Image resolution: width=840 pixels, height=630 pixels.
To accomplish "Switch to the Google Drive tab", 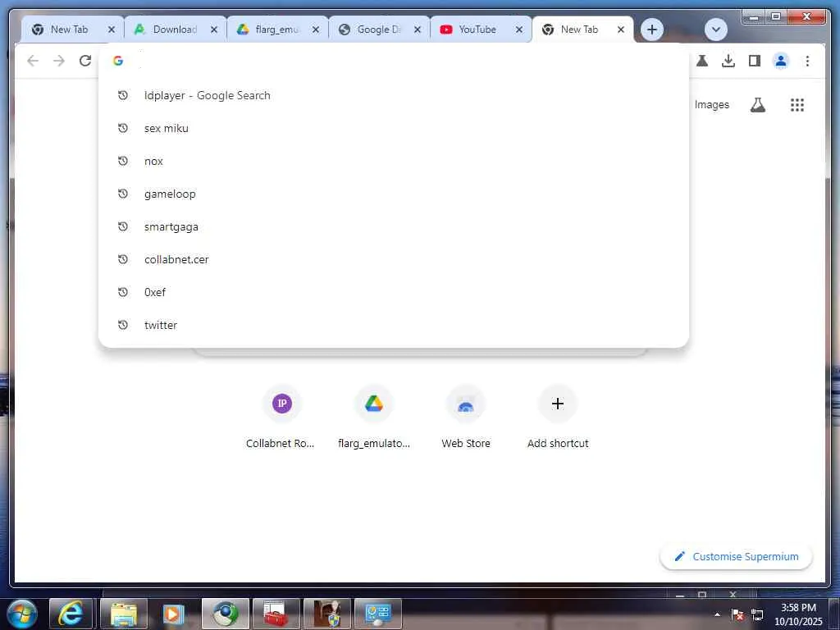I will pyautogui.click(x=378, y=30).
